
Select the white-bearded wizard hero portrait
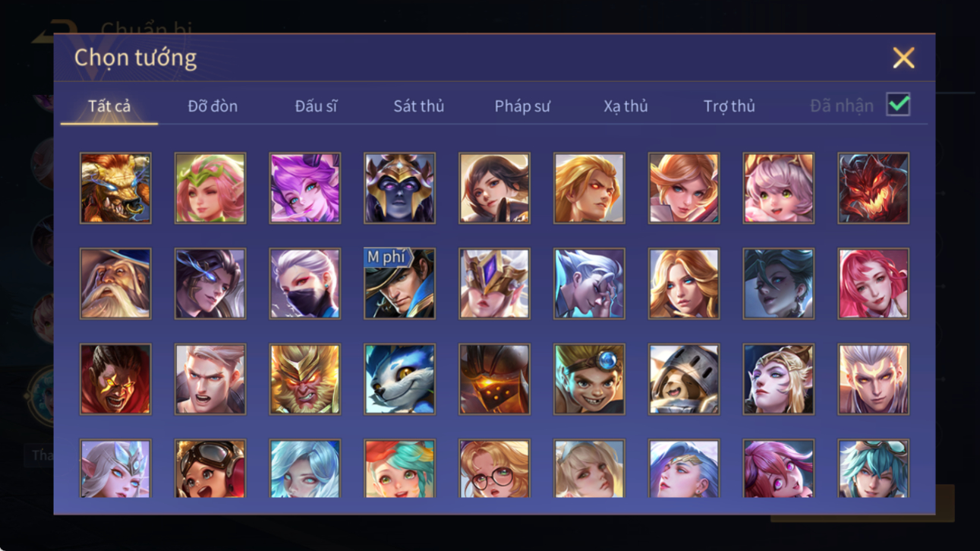tap(115, 284)
